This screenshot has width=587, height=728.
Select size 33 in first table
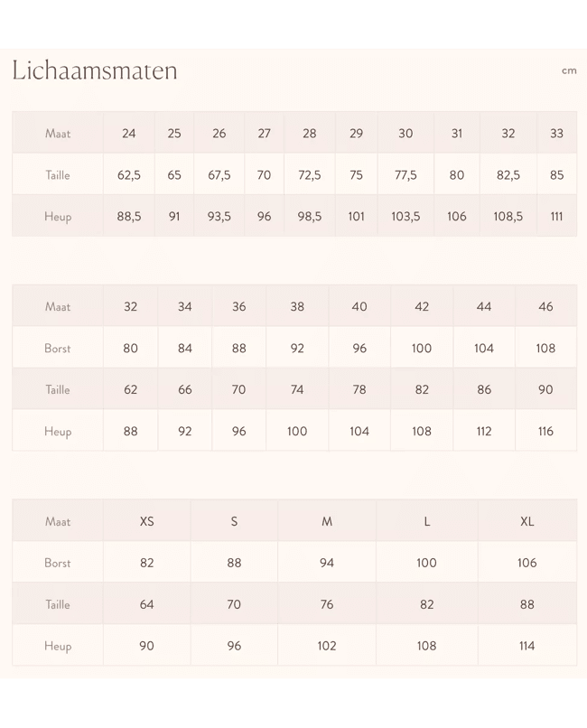556,134
